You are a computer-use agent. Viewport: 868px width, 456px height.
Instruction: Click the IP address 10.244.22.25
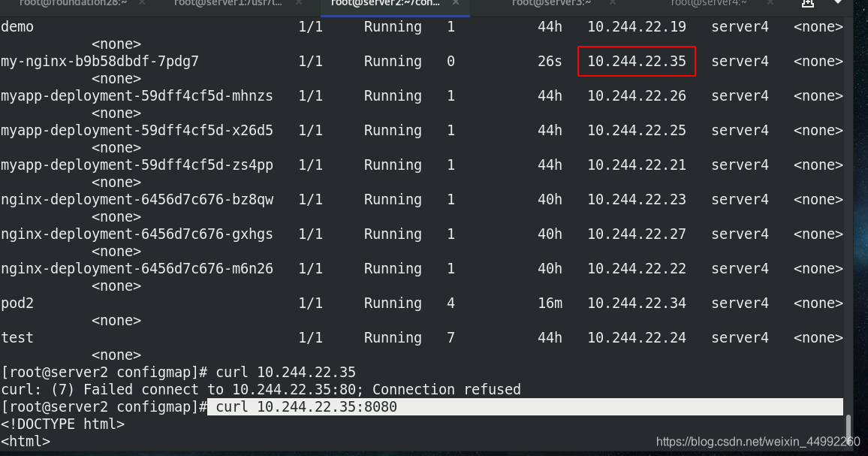(637, 130)
